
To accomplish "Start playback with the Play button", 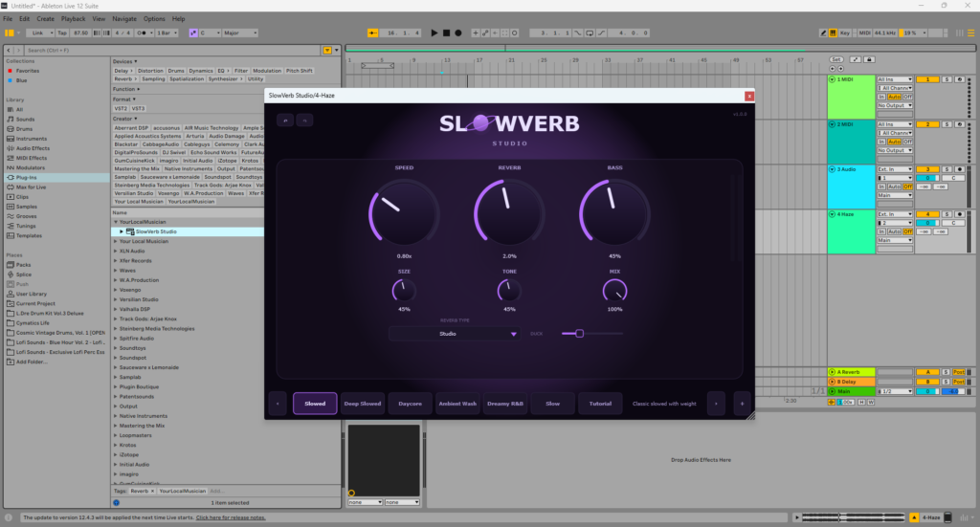I will 434,33.
